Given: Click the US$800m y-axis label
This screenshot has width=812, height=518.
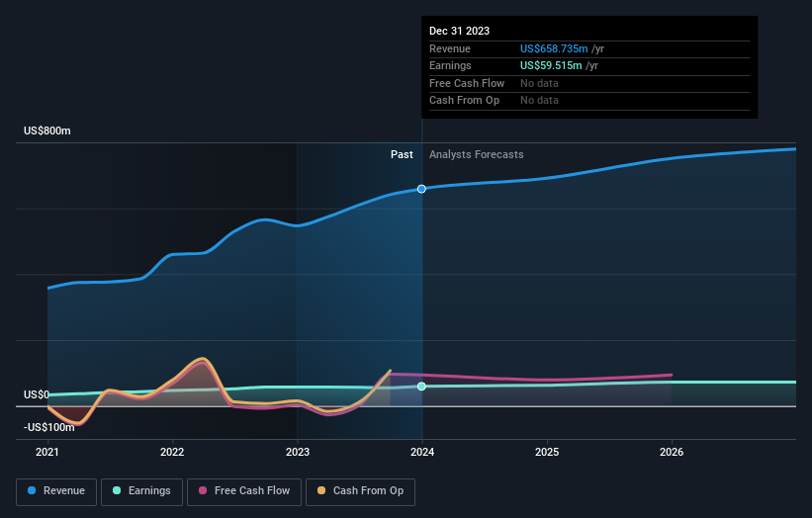Looking at the screenshot, I should pyautogui.click(x=47, y=130).
